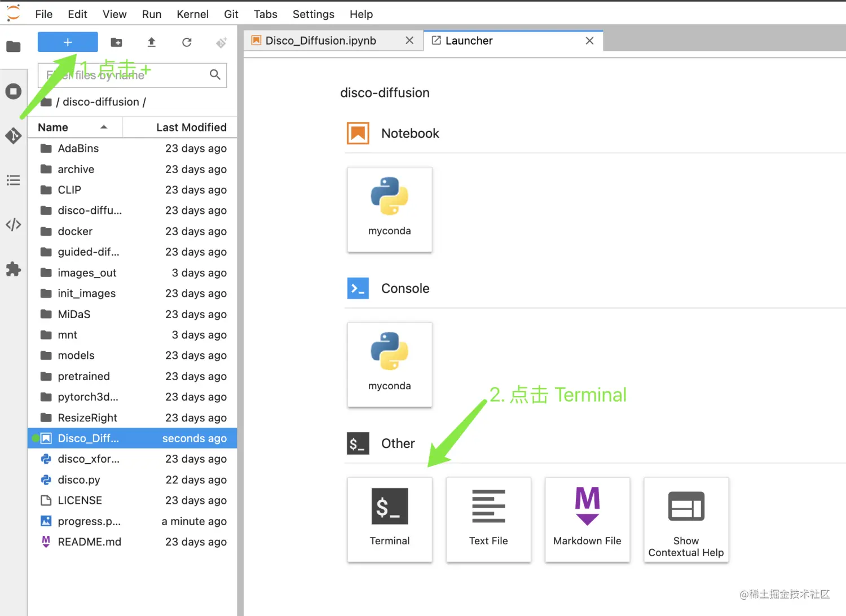Focus the filter files by name field
The height and width of the screenshot is (616, 846).
tap(132, 75)
